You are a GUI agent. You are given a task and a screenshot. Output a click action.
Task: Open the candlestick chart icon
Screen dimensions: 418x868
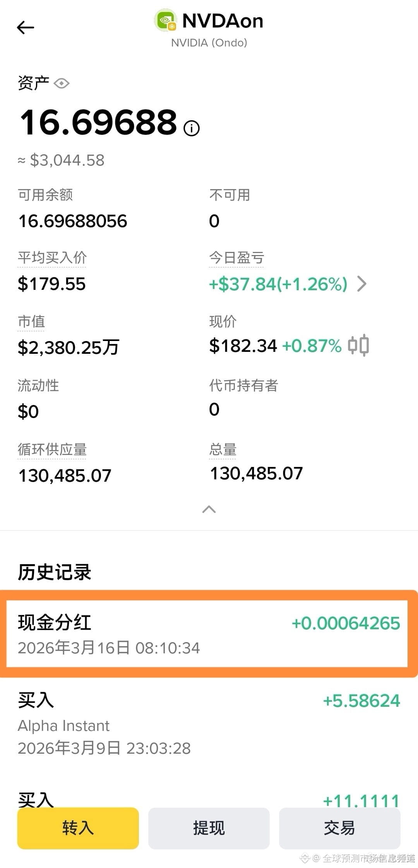[358, 345]
